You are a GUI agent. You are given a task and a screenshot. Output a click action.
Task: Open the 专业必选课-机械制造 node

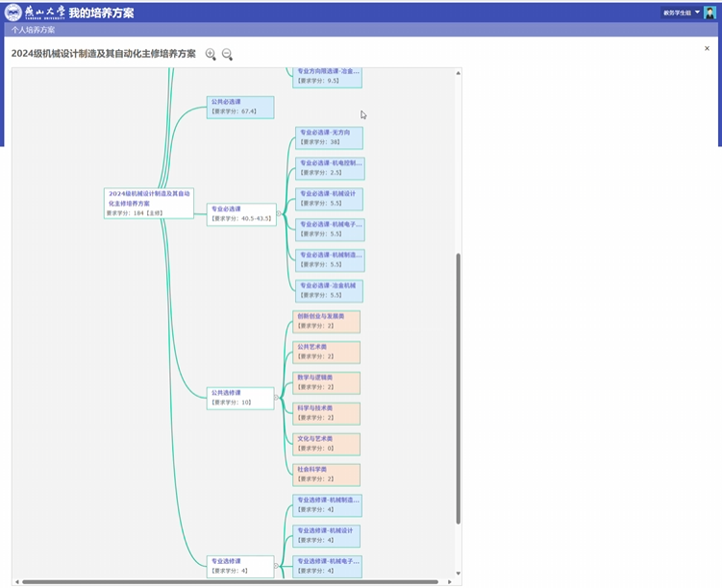click(330, 260)
